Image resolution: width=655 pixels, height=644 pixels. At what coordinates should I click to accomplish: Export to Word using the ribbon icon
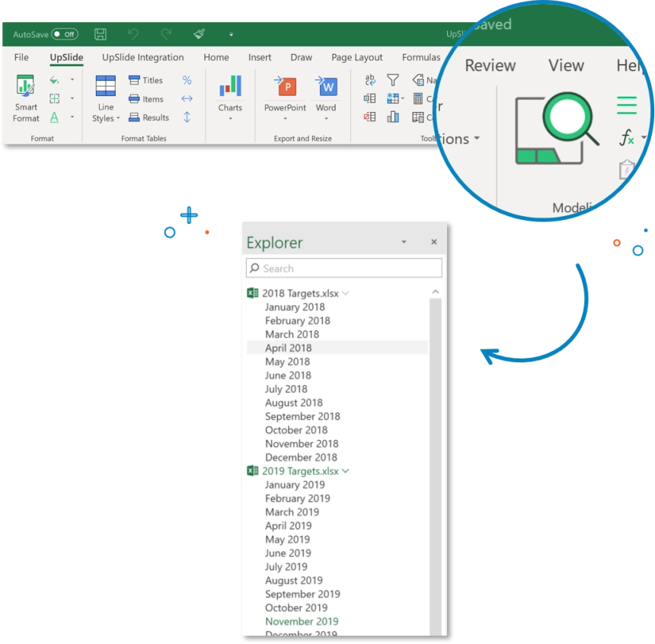(326, 93)
